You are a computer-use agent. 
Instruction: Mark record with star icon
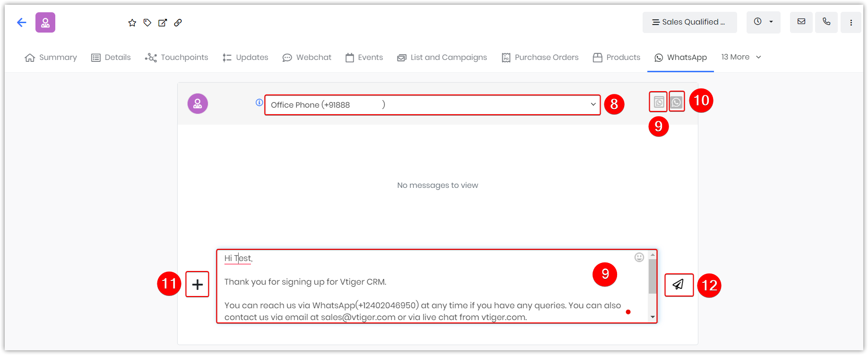pos(132,23)
